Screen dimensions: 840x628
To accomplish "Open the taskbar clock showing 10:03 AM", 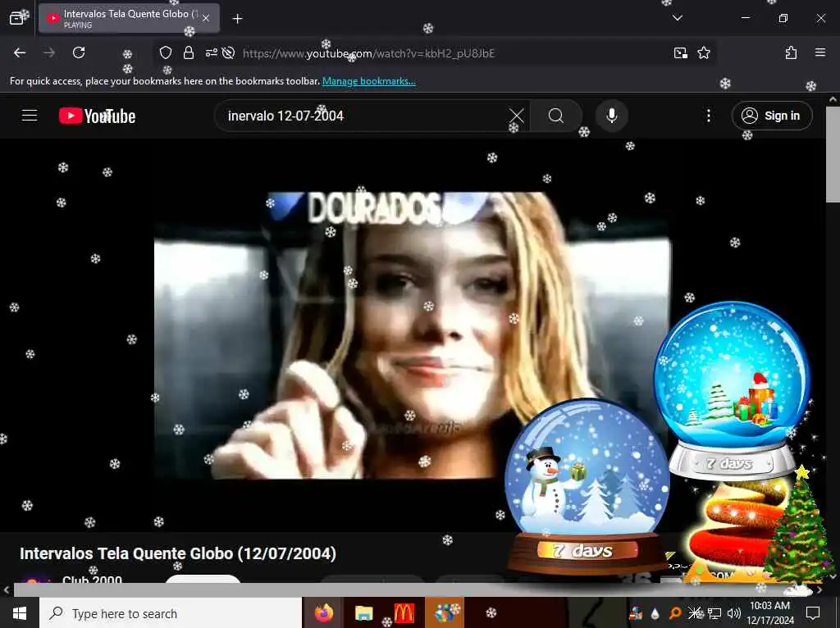I will pos(769,613).
